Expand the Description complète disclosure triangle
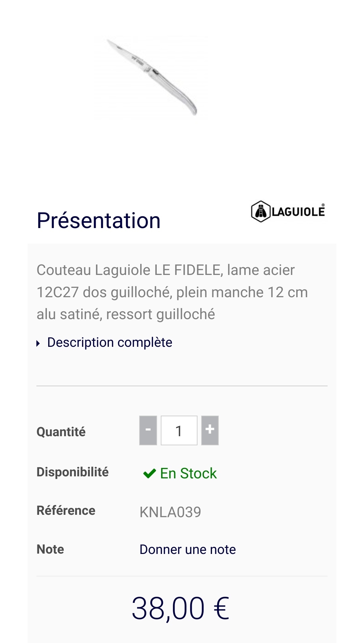The height and width of the screenshot is (643, 364). pyautogui.click(x=38, y=343)
